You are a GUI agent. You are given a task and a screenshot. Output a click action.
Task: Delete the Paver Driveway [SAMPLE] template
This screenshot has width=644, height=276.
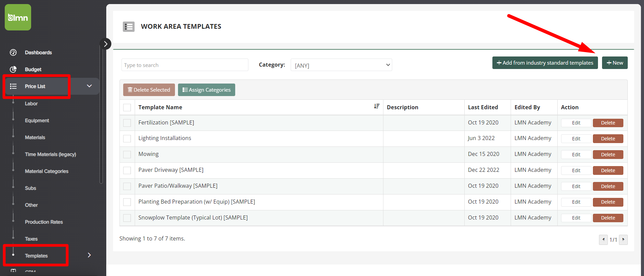tap(608, 170)
